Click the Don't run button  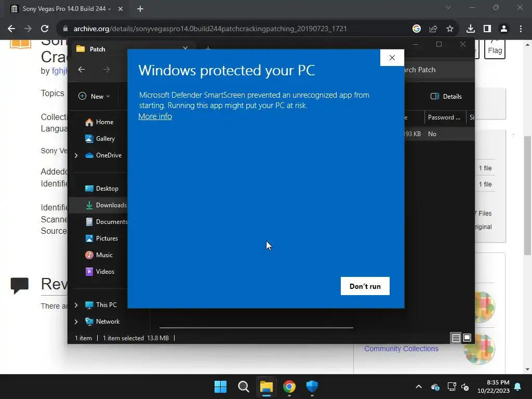(x=365, y=286)
